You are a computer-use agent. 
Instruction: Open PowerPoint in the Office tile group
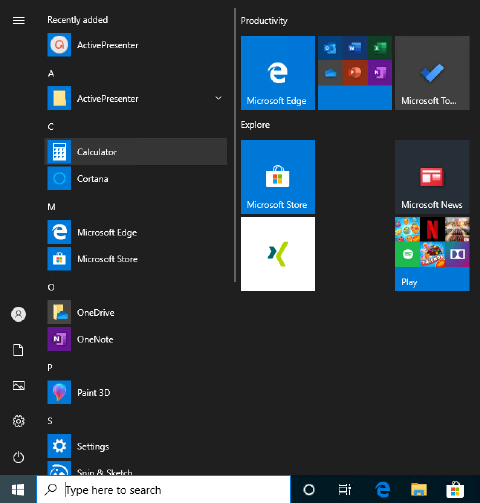pyautogui.click(x=355, y=73)
